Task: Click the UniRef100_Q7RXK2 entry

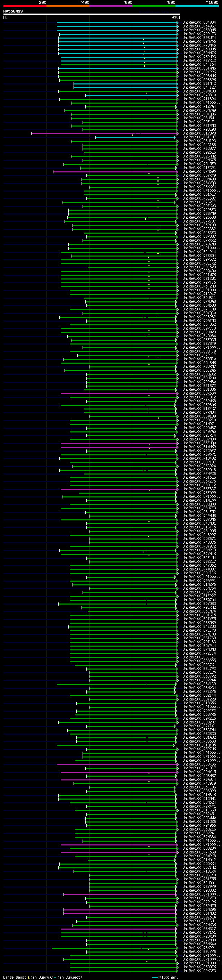Action: (x=199, y=241)
